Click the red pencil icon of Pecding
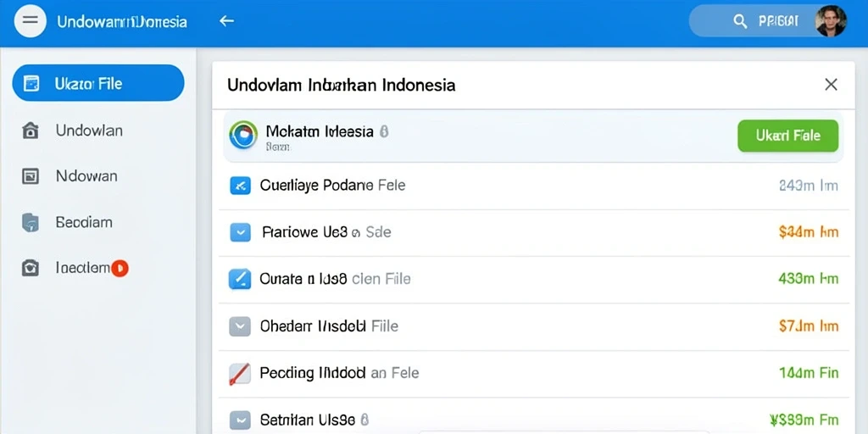The width and height of the screenshot is (868, 434). 240,374
